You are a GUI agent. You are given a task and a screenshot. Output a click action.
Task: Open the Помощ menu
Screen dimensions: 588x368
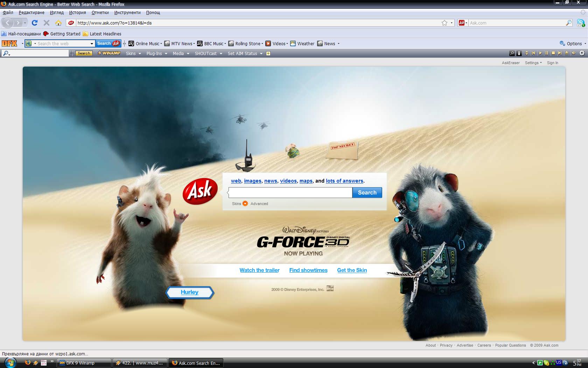click(153, 13)
